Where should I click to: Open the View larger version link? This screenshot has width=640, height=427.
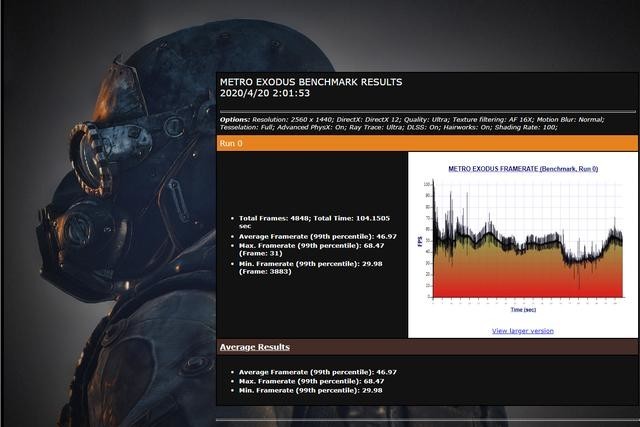click(522, 331)
